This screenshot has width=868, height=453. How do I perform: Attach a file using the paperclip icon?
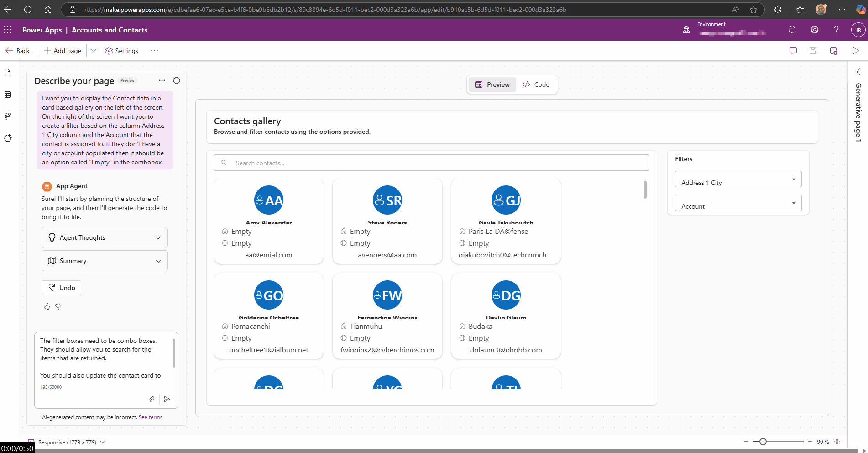click(152, 399)
